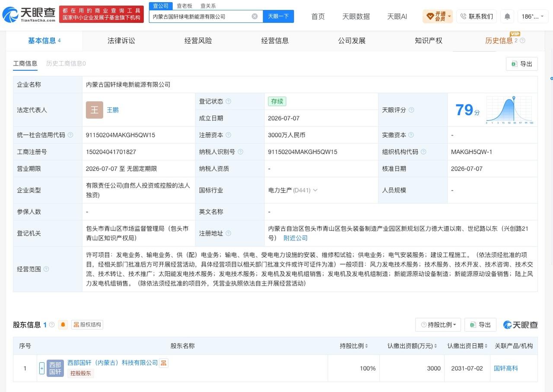
Task: Open the 知识产权 tab
Action: [x=429, y=41]
